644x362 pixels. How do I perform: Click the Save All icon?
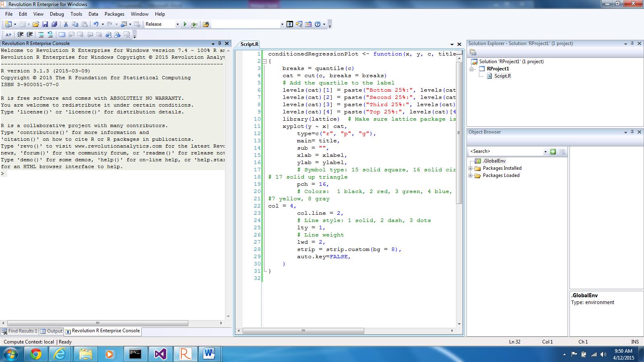54,24
